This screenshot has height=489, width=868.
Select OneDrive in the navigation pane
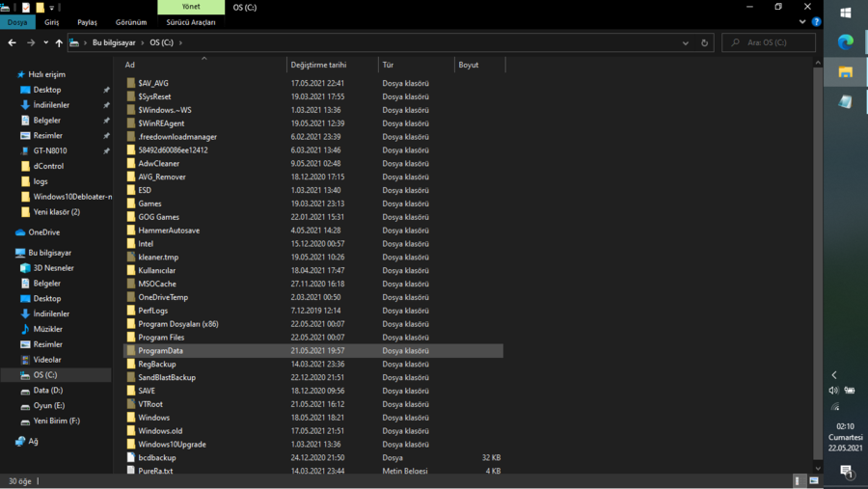(43, 232)
